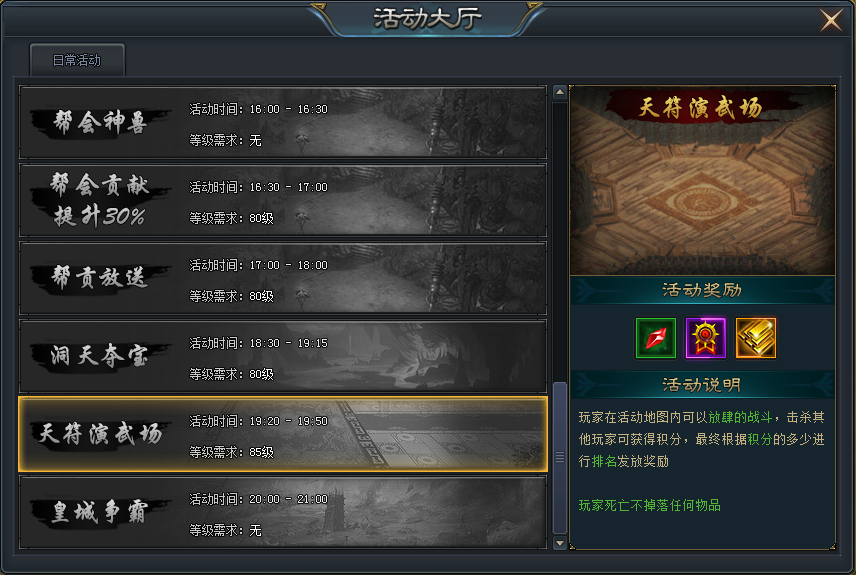The image size is (856, 575).
Task: Select the highlighted 天符演武场 activity
Action: point(283,434)
